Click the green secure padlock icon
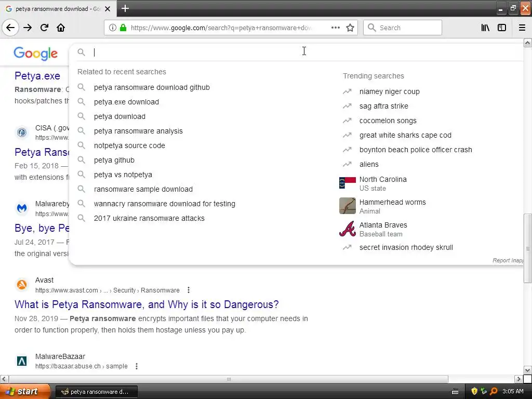The width and height of the screenshot is (532, 399). tap(123, 28)
